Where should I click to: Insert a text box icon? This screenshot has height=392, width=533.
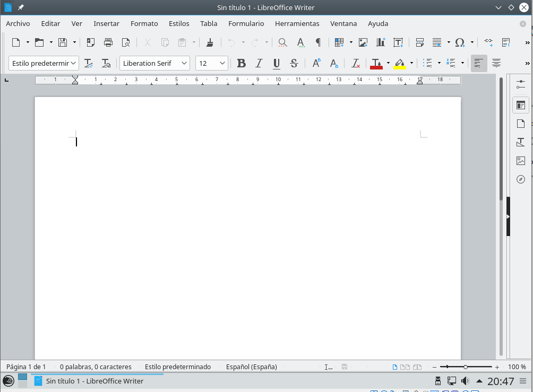398,42
